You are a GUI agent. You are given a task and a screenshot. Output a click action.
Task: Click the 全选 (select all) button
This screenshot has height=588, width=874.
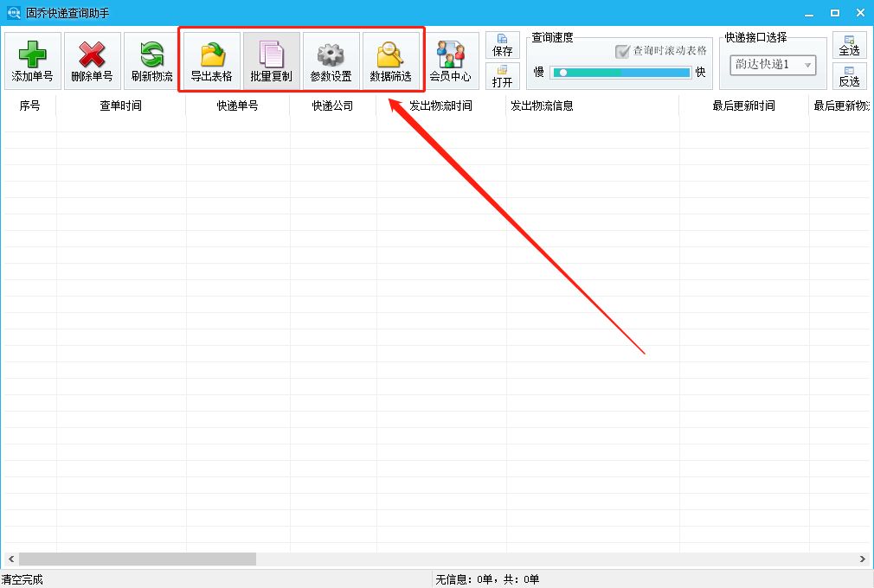click(x=849, y=43)
